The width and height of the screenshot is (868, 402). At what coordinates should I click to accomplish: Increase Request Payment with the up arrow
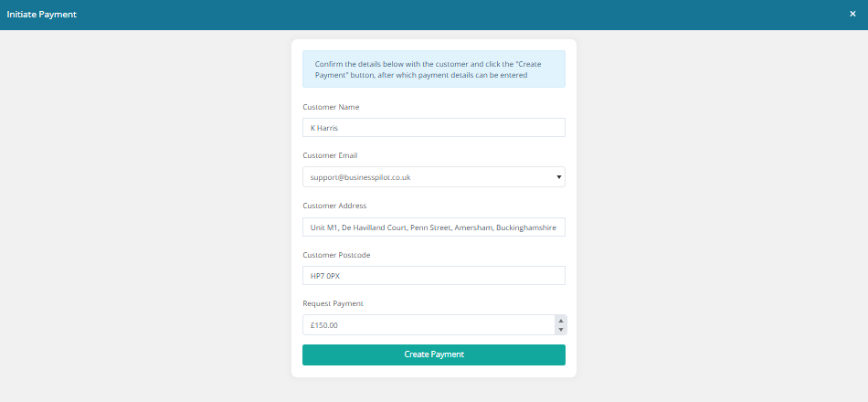(561, 320)
